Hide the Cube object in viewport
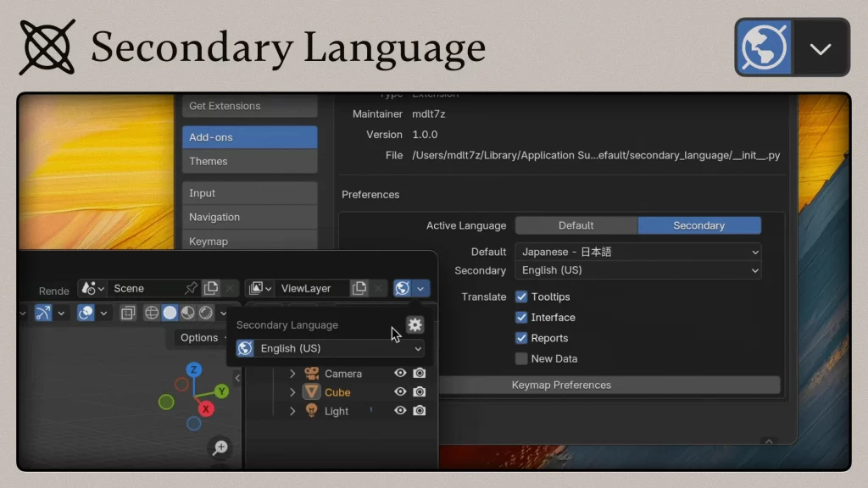The image size is (868, 488). point(400,391)
